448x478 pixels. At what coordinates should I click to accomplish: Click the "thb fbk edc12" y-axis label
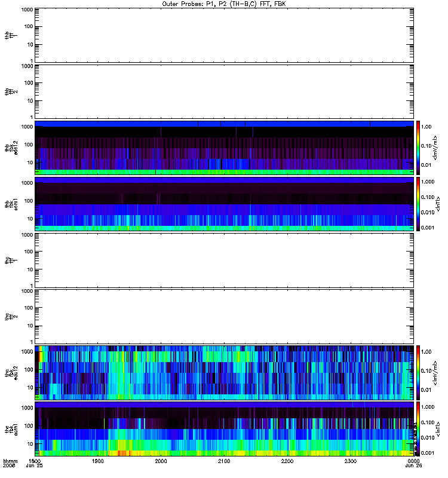point(11,148)
